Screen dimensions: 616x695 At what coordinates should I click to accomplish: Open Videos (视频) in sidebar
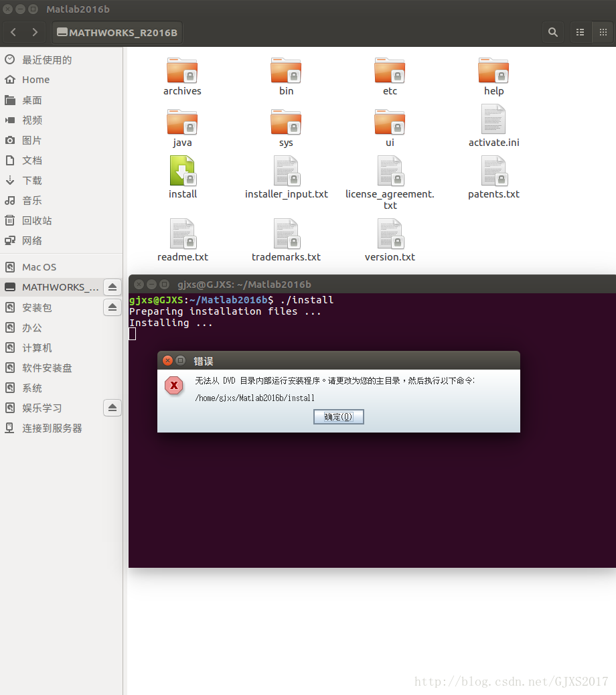click(x=61, y=120)
